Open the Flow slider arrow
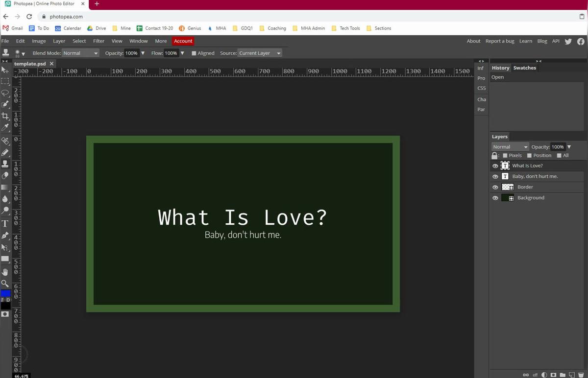This screenshot has width=588, height=378. (182, 53)
